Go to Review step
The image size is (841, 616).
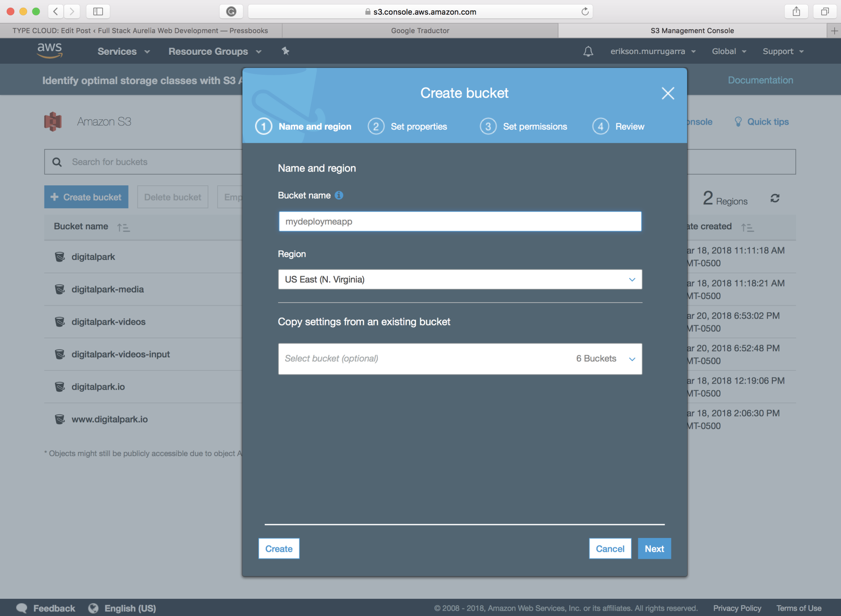[618, 127]
